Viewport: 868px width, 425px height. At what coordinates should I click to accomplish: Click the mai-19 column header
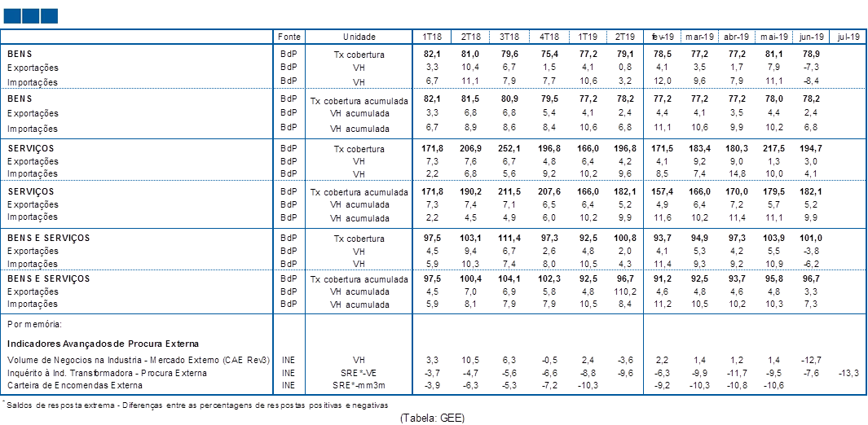coord(774,37)
